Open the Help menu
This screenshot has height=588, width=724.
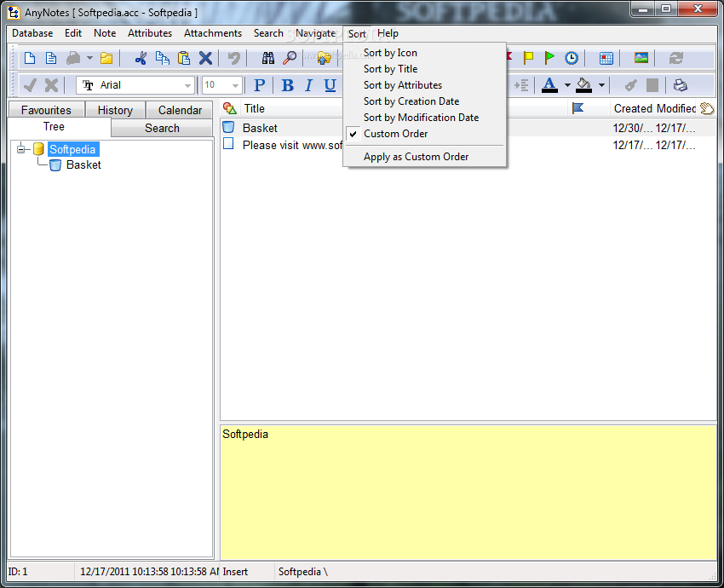[x=388, y=33]
